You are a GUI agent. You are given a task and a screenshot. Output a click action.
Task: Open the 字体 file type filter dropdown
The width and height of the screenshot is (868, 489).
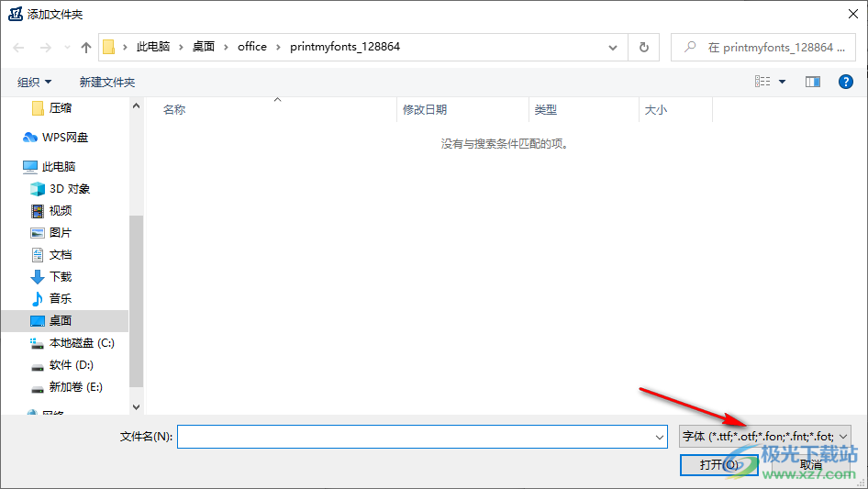pyautogui.click(x=765, y=437)
